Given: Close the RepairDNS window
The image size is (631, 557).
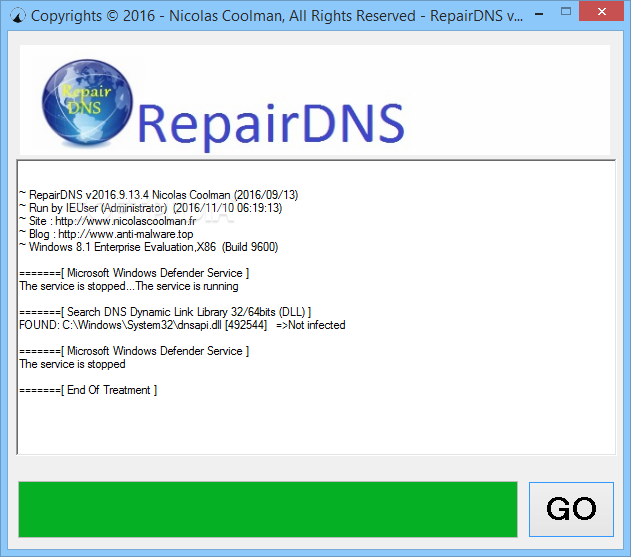Looking at the screenshot, I should (602, 11).
